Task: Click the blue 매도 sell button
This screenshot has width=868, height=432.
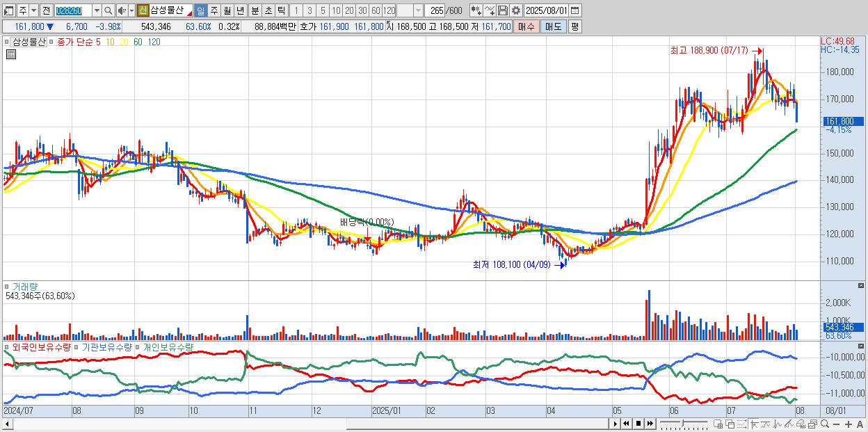Action: click(x=554, y=26)
